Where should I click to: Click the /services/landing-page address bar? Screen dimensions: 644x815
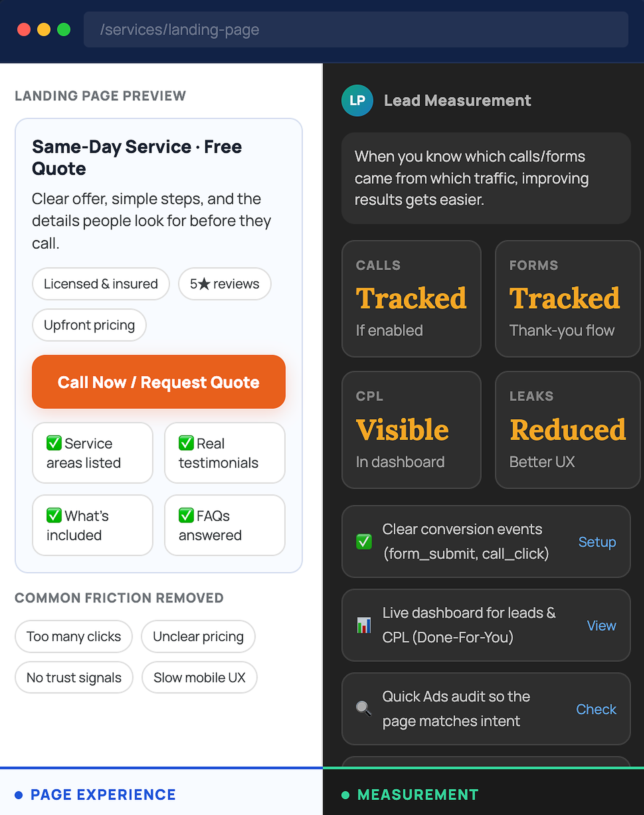(355, 29)
